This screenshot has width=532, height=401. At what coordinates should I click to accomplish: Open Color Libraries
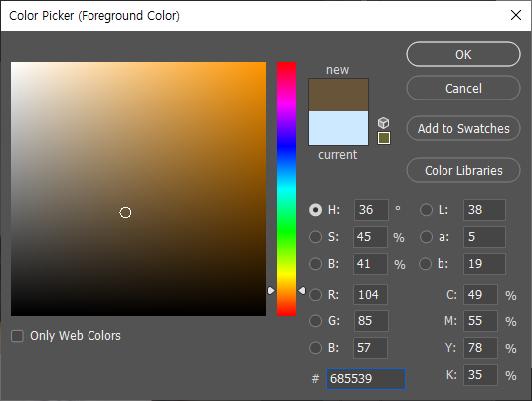pyautogui.click(x=463, y=170)
